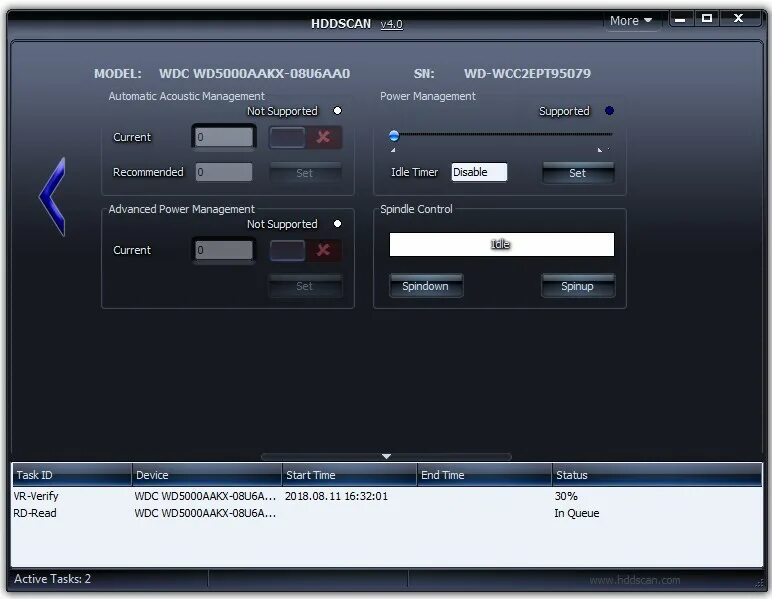Viewport: 772px width, 599px height.
Task: Open the More dropdown menu
Action: pos(631,21)
